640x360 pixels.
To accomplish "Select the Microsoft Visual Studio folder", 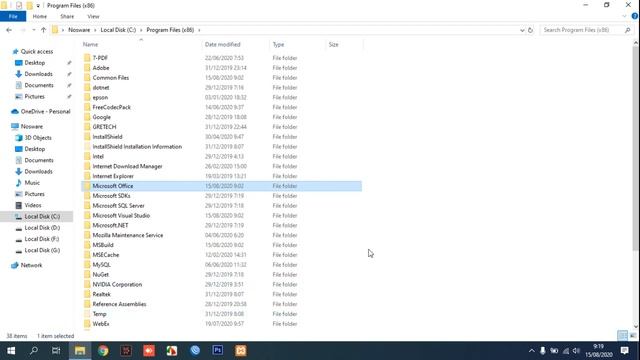I will click(x=221, y=216).
